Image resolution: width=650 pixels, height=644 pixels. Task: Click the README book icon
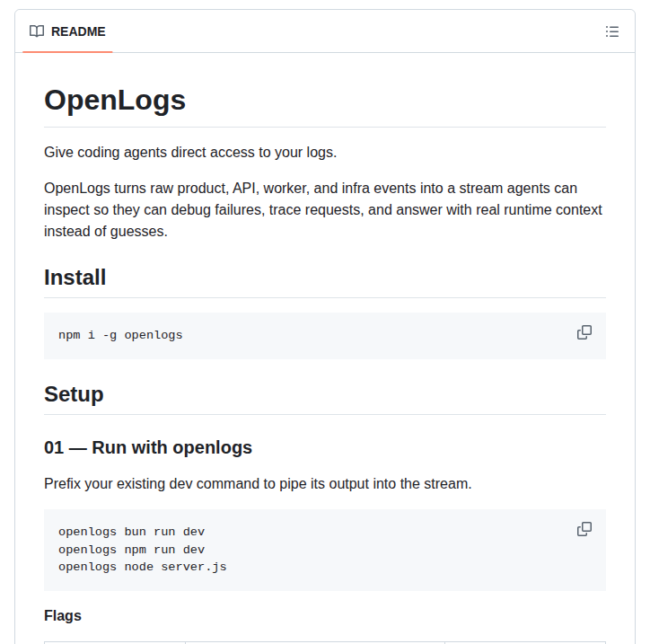coord(37,31)
